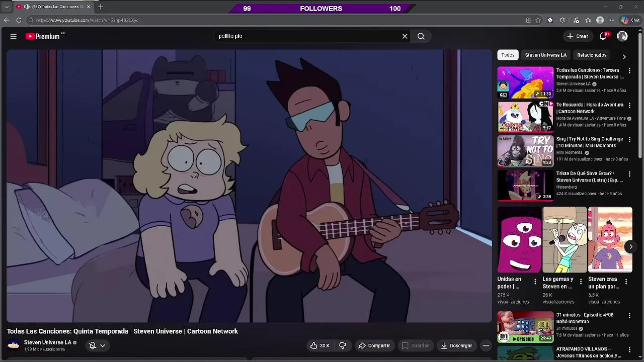Select the Relacionados filter chip
644x362 pixels.
pos(592,55)
